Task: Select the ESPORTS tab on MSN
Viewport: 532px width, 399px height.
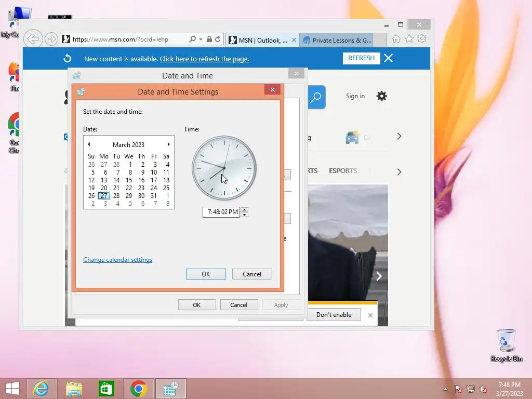Action: coord(343,170)
